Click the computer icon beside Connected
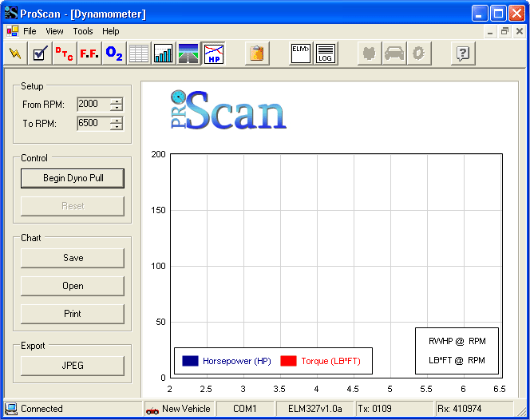530x420 pixels. (11, 409)
